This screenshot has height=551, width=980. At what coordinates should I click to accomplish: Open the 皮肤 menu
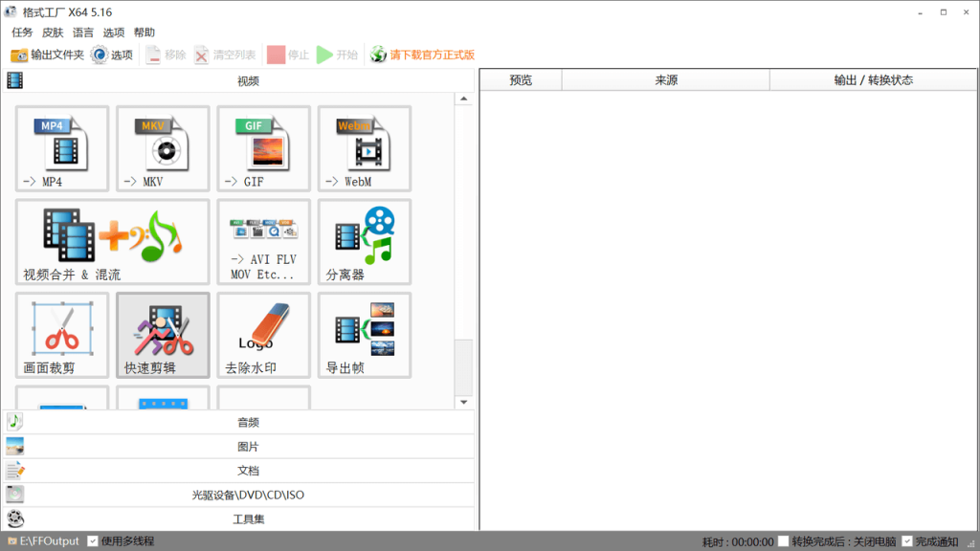coord(53,33)
